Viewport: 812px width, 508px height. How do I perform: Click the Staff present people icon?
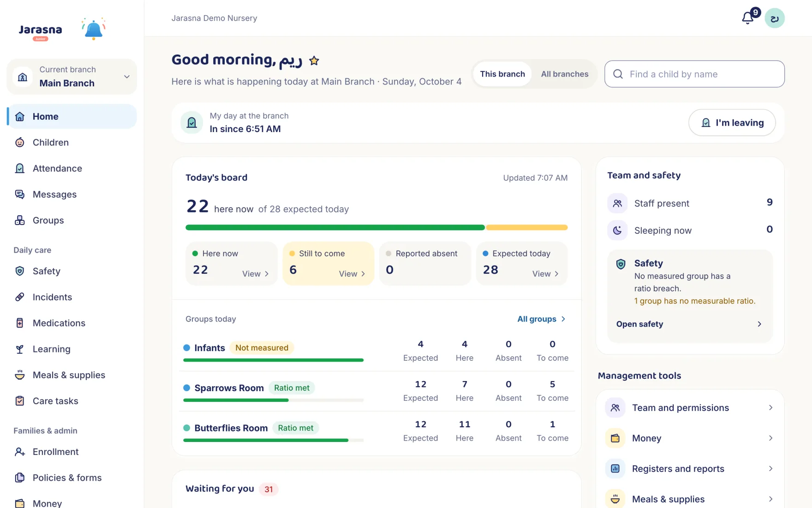click(x=617, y=203)
